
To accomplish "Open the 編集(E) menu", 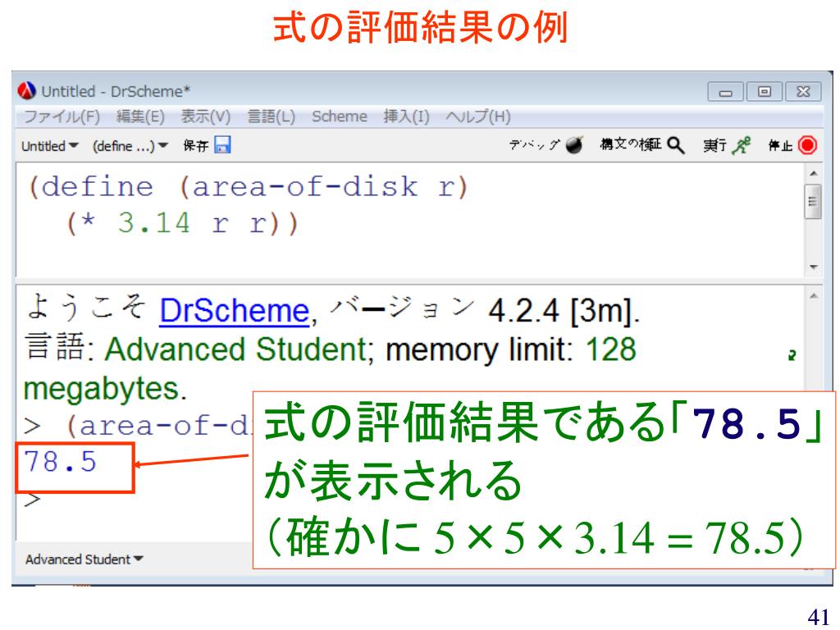I will [140, 116].
